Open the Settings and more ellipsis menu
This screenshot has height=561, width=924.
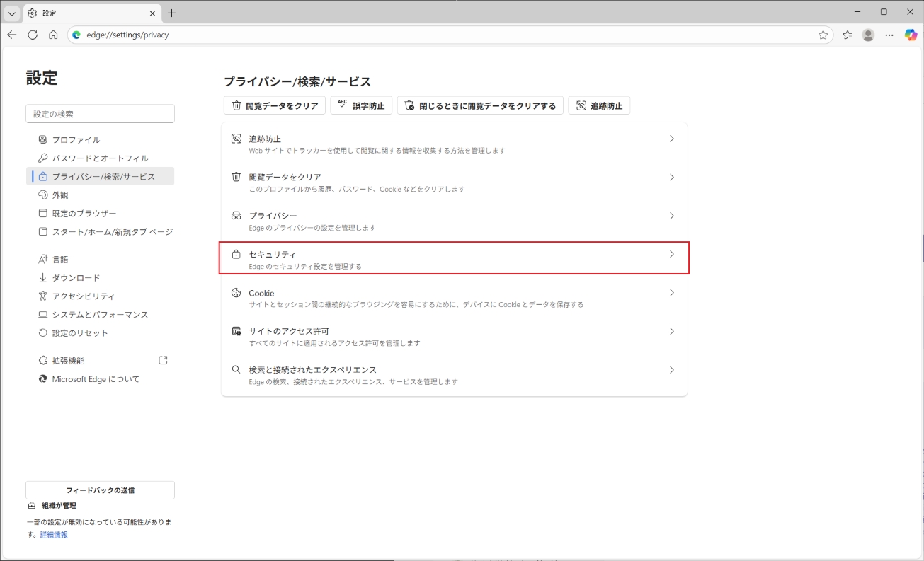[x=889, y=35]
